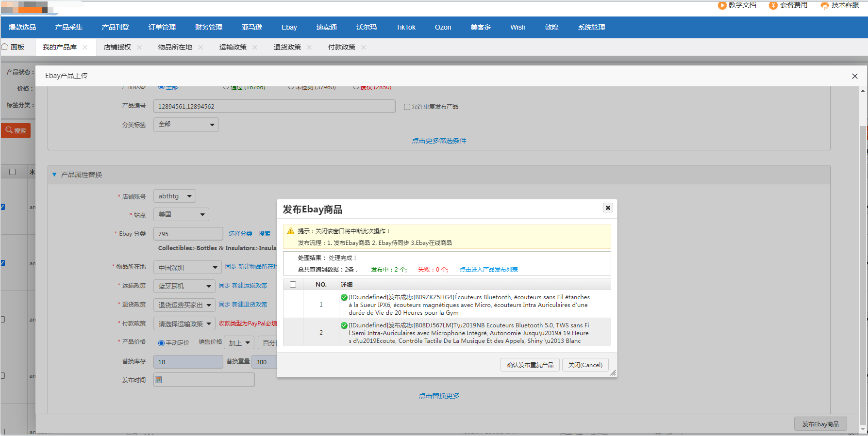The width and height of the screenshot is (868, 436).
Task: Open the 爆款选品 menu
Action: point(22,27)
